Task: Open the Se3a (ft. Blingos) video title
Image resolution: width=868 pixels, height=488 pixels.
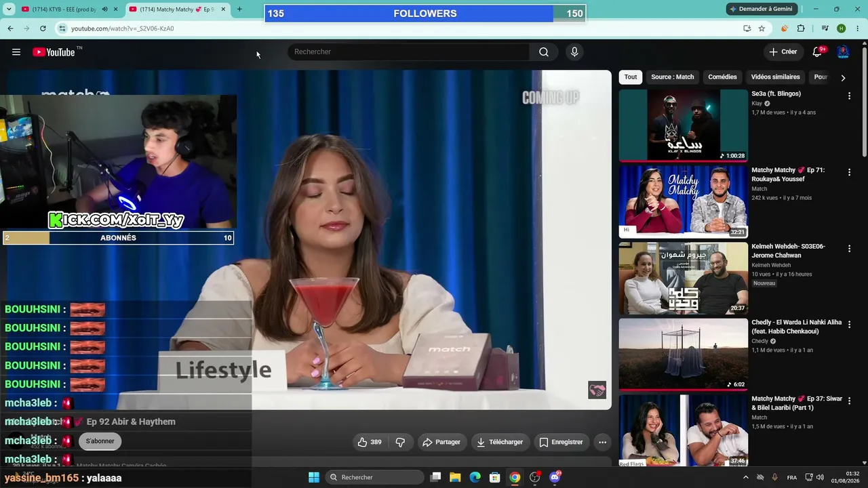Action: [x=776, y=94]
